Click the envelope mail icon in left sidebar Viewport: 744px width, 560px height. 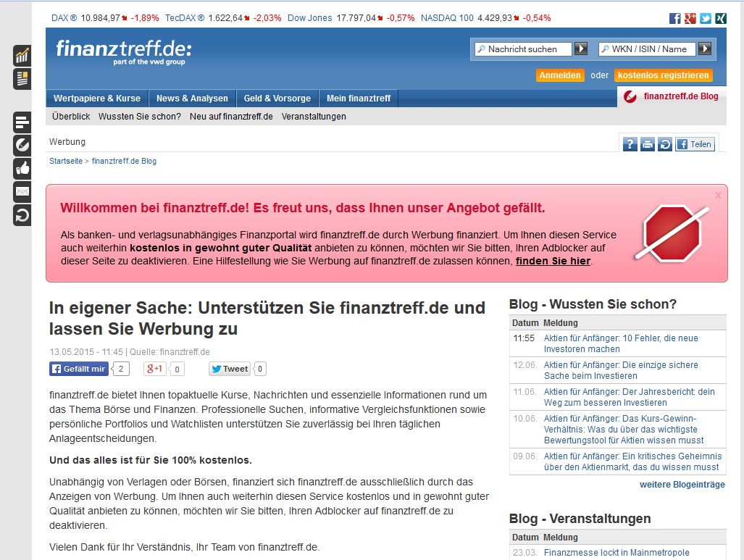coord(22,192)
